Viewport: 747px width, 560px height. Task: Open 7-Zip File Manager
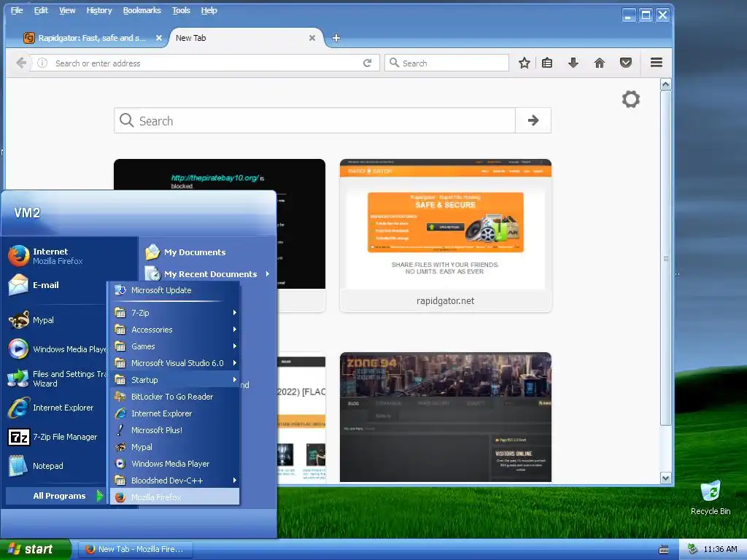pos(53,437)
